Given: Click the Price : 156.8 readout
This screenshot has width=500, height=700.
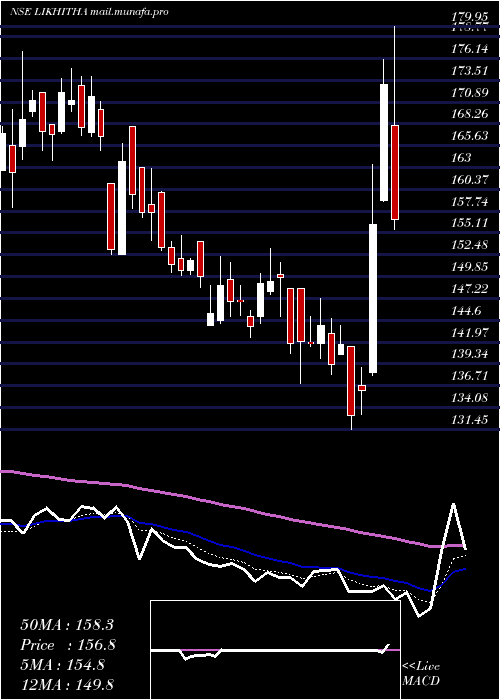Looking at the screenshot, I should point(66,645).
